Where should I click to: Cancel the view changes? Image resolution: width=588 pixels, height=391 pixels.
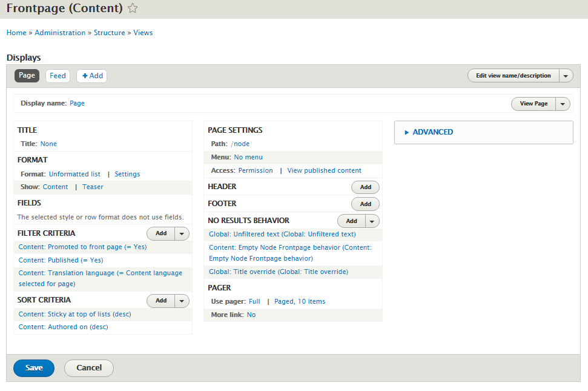click(x=89, y=368)
